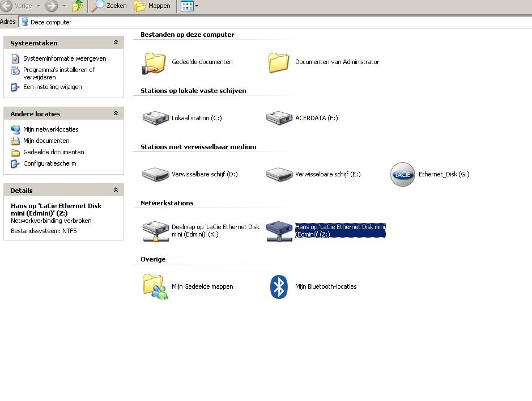
Task: Select the LaCie Ethernet_Disk (G:) icon
Action: (402, 174)
